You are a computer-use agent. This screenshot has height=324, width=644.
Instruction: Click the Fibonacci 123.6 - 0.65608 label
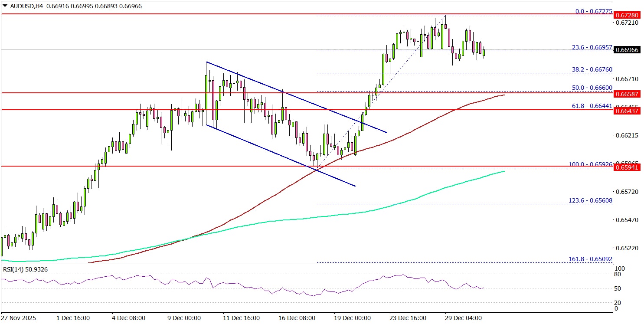(x=590, y=200)
